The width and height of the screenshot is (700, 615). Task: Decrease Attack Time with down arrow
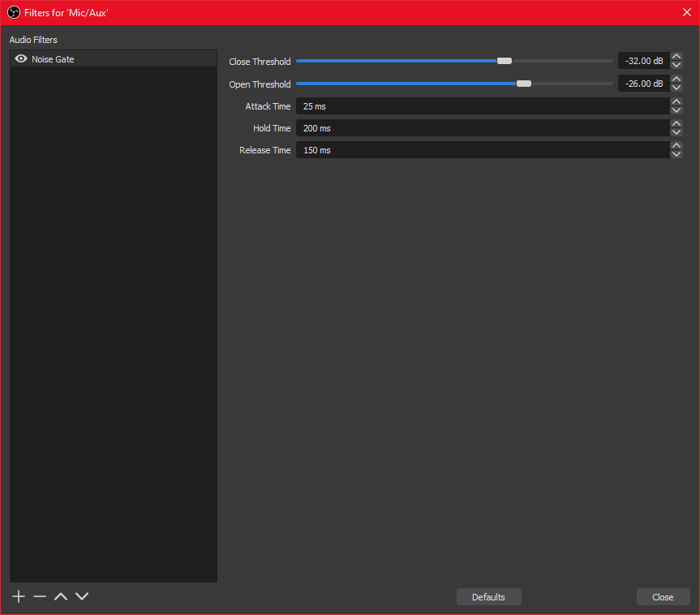[x=676, y=110]
